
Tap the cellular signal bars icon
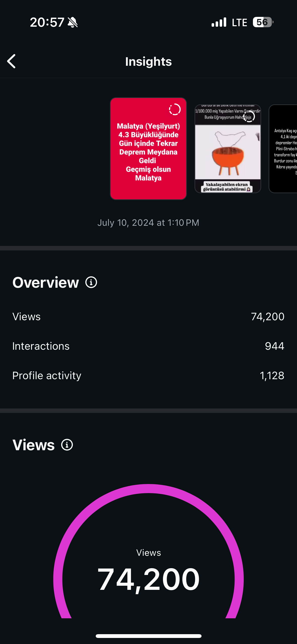219,22
